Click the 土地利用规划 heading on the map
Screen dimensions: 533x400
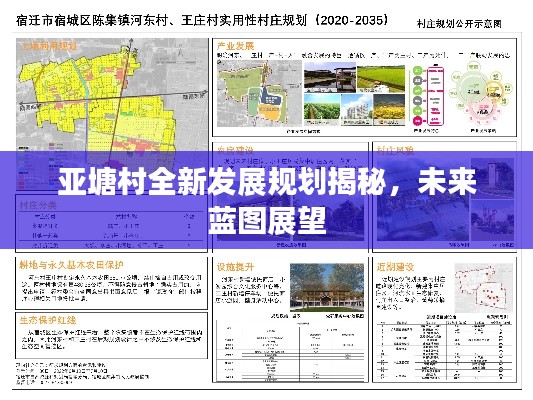[x=49, y=46]
